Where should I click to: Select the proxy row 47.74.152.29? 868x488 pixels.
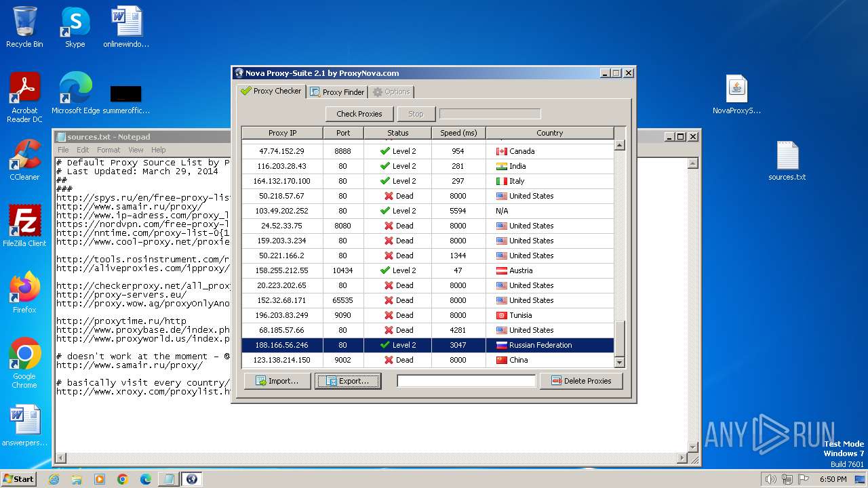tap(428, 151)
